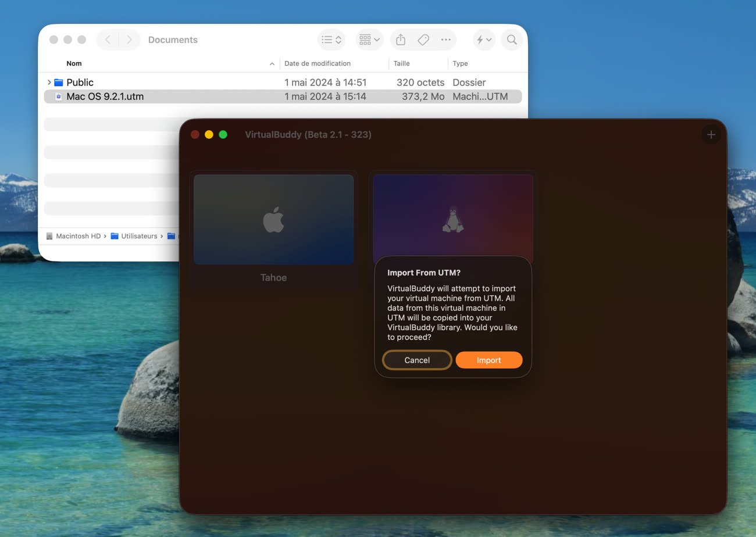Select the Mac OS 9.2.1.utm file
756x537 pixels.
(x=283, y=96)
